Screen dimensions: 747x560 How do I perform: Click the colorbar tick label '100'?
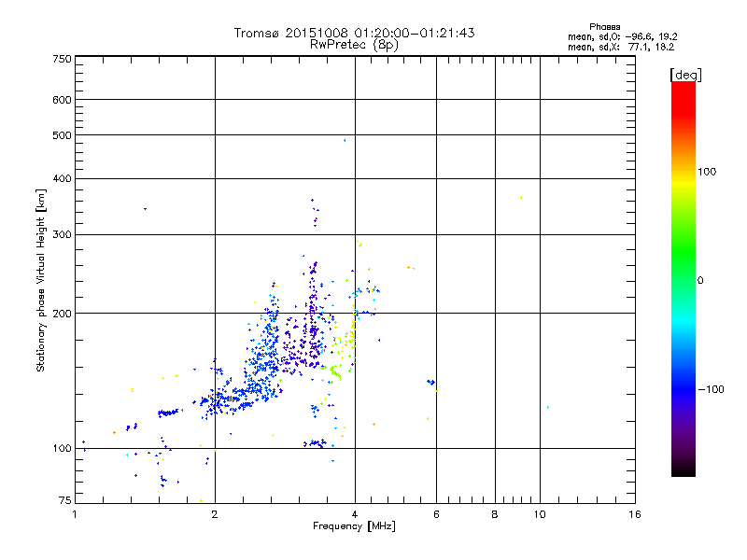click(707, 172)
